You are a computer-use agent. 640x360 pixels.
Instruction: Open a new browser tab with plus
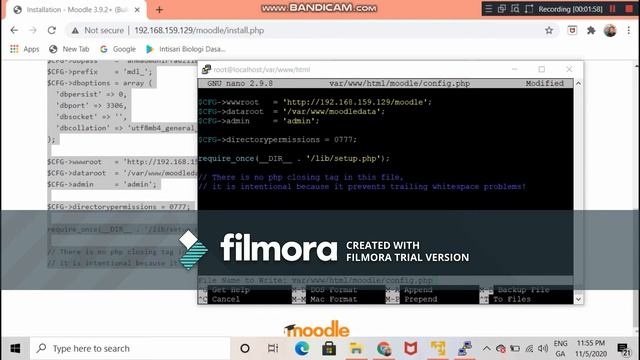coord(159,10)
